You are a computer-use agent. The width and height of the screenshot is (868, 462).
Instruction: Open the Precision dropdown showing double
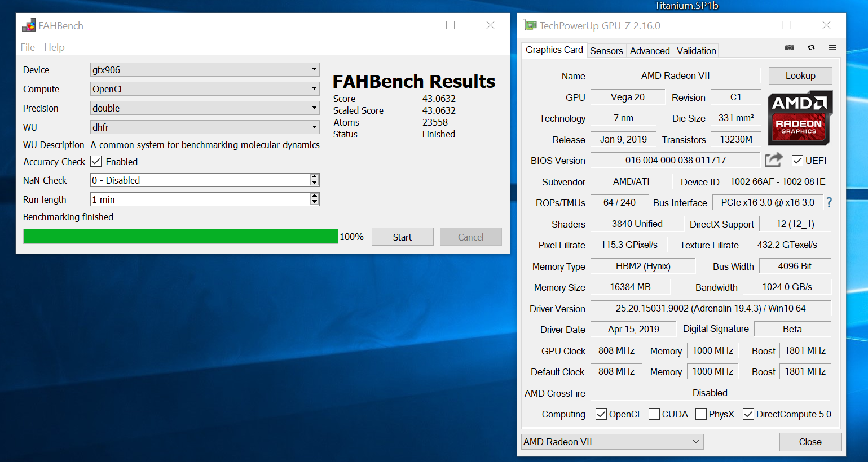tap(205, 108)
